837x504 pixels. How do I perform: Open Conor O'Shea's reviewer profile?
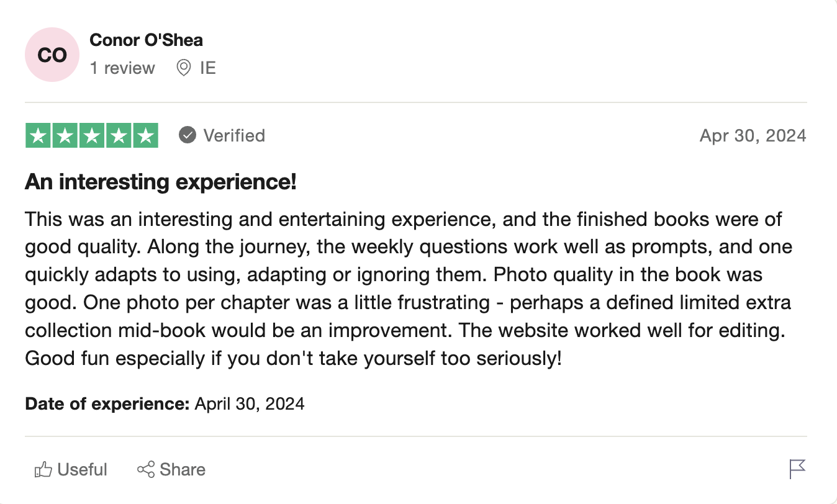pos(146,40)
